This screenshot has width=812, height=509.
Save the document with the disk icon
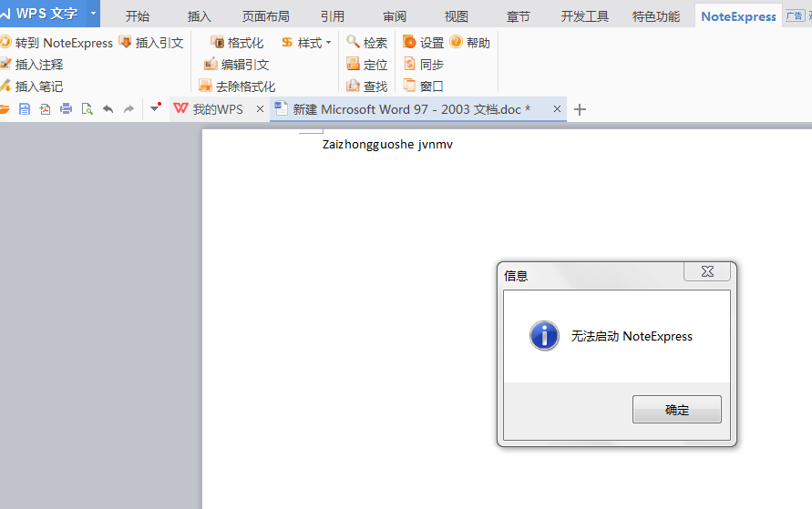point(25,109)
